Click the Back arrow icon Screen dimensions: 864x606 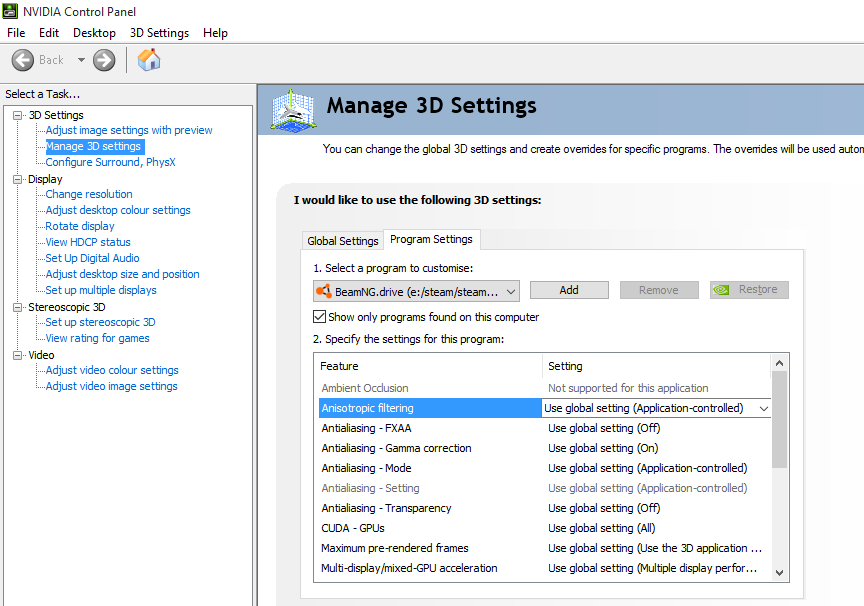coord(23,60)
